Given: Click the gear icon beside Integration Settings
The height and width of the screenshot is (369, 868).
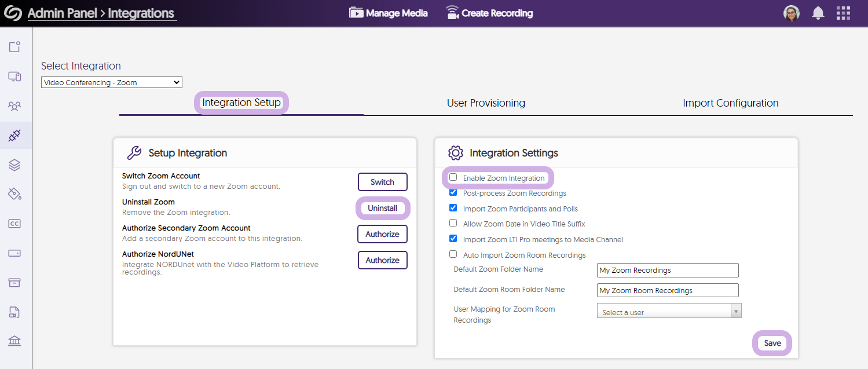Looking at the screenshot, I should pos(456,153).
